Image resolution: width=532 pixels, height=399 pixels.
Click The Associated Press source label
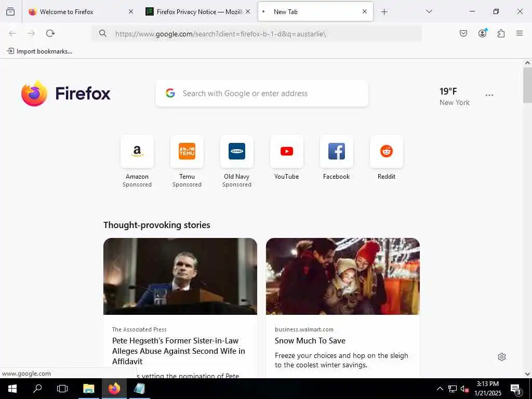click(139, 329)
